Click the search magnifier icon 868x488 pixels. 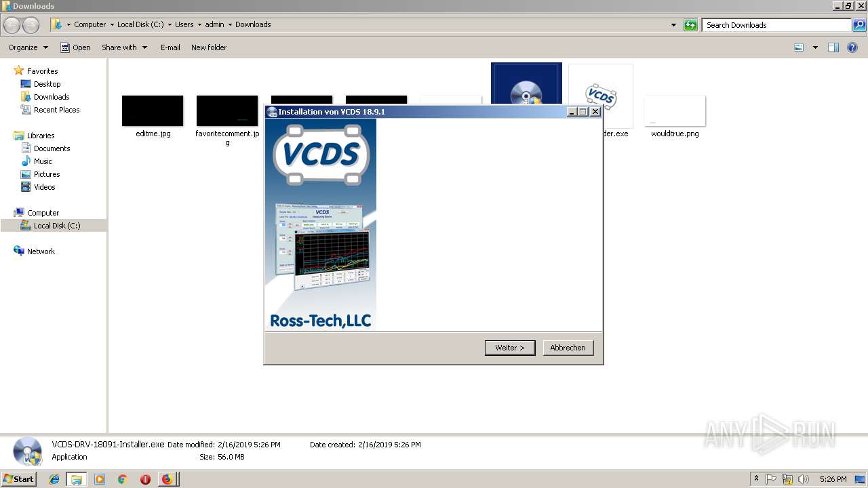[859, 25]
